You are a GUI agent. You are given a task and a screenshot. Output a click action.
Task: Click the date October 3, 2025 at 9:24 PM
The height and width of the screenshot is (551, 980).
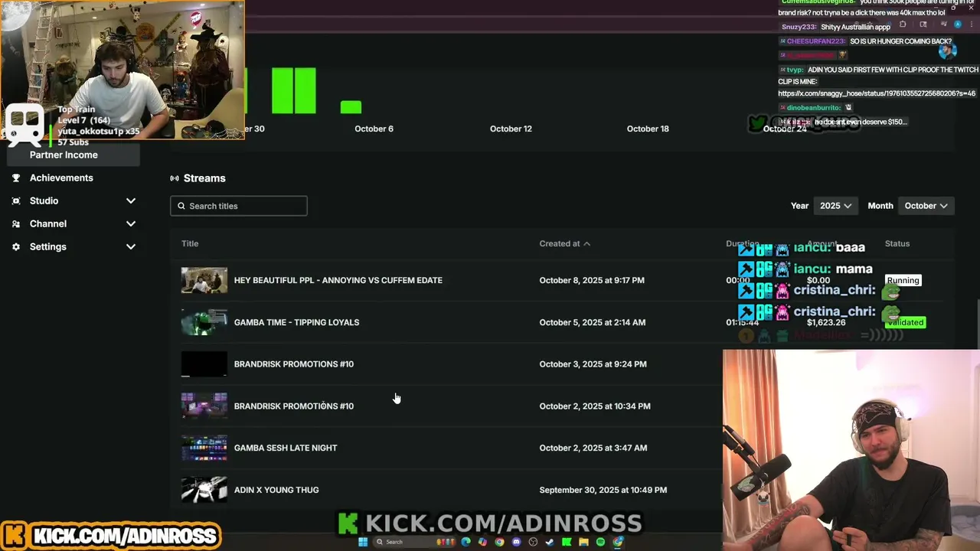593,364
